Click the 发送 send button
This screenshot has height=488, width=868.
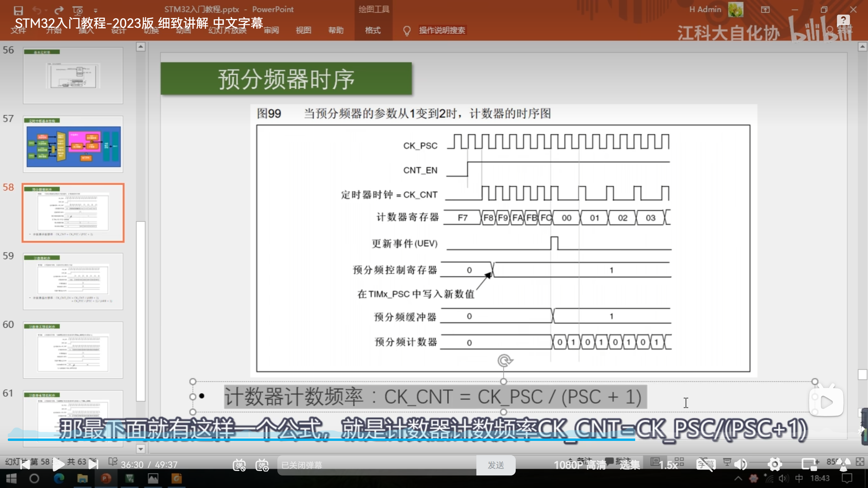[496, 465]
